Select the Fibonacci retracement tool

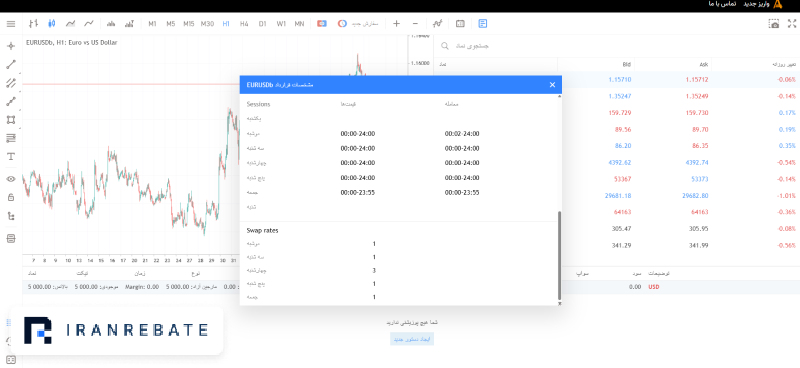point(11,138)
